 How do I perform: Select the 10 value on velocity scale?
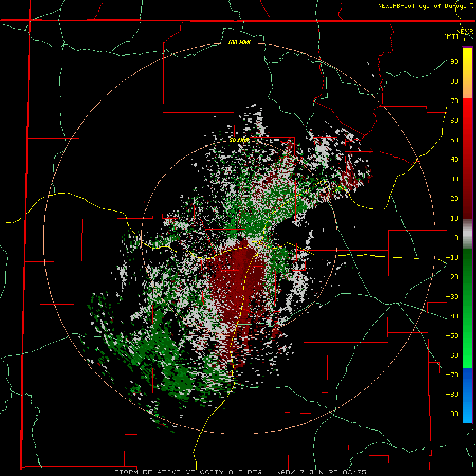(454, 218)
